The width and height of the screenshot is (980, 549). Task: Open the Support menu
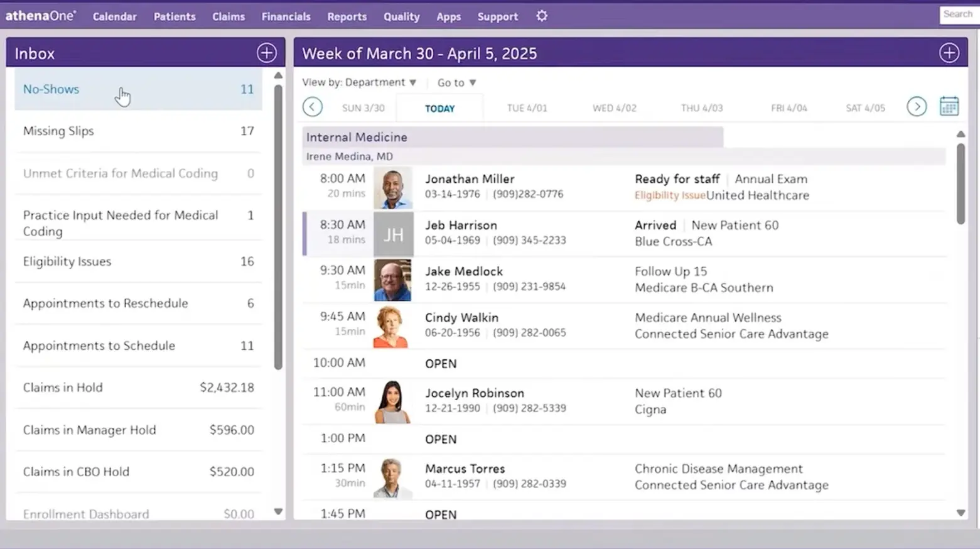pyautogui.click(x=498, y=17)
